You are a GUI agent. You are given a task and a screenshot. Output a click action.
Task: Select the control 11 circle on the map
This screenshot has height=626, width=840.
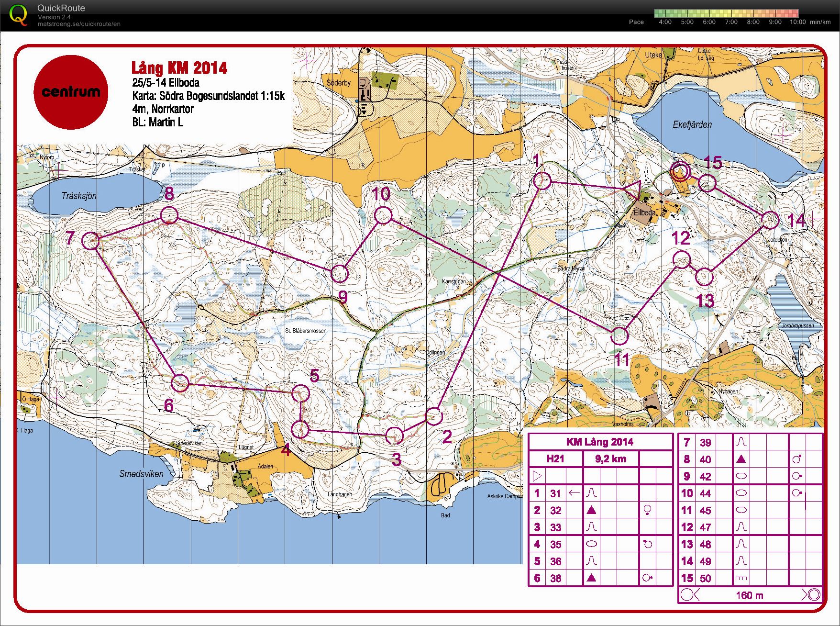619,336
